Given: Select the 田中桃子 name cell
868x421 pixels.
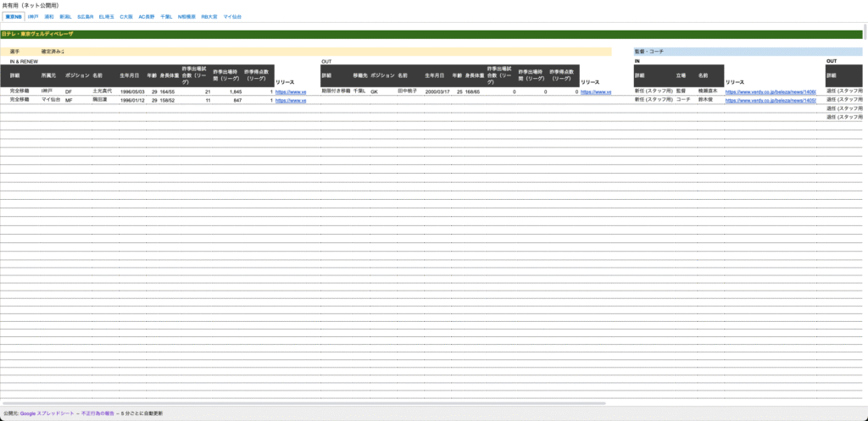Looking at the screenshot, I should (x=407, y=91).
